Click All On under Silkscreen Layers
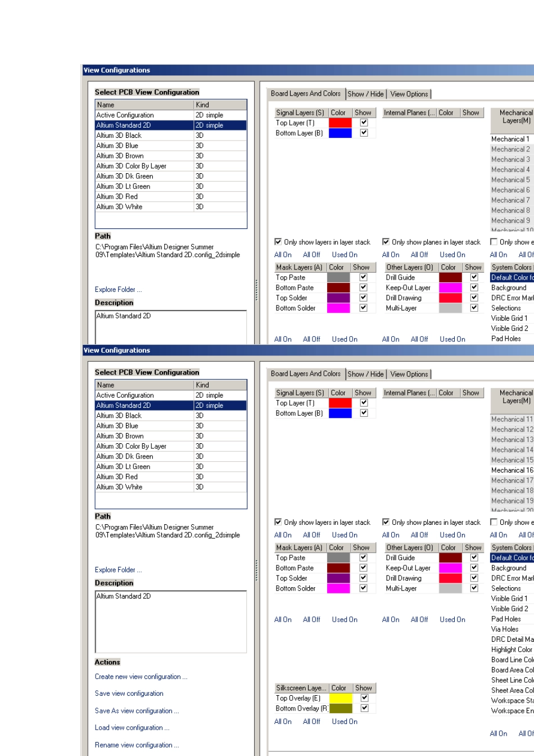534x756 pixels. click(283, 721)
